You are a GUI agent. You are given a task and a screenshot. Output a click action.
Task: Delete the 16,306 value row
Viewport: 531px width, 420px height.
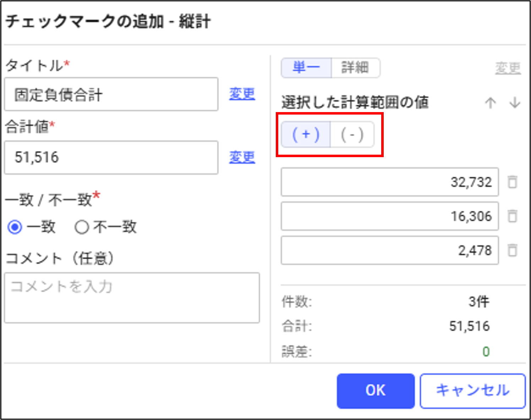pyautogui.click(x=512, y=216)
